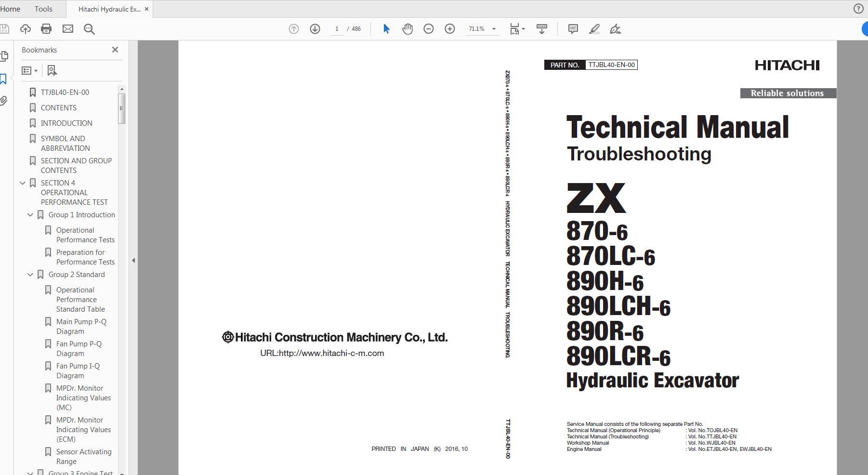Click the bookmarks panel scrollbar thumb
Viewport: 868px width, 475px height.
121,108
